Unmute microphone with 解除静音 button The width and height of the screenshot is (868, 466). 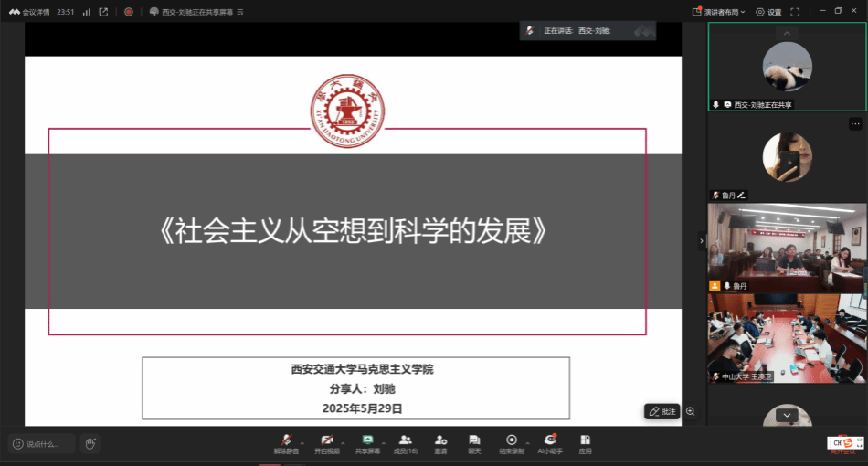pos(286,443)
